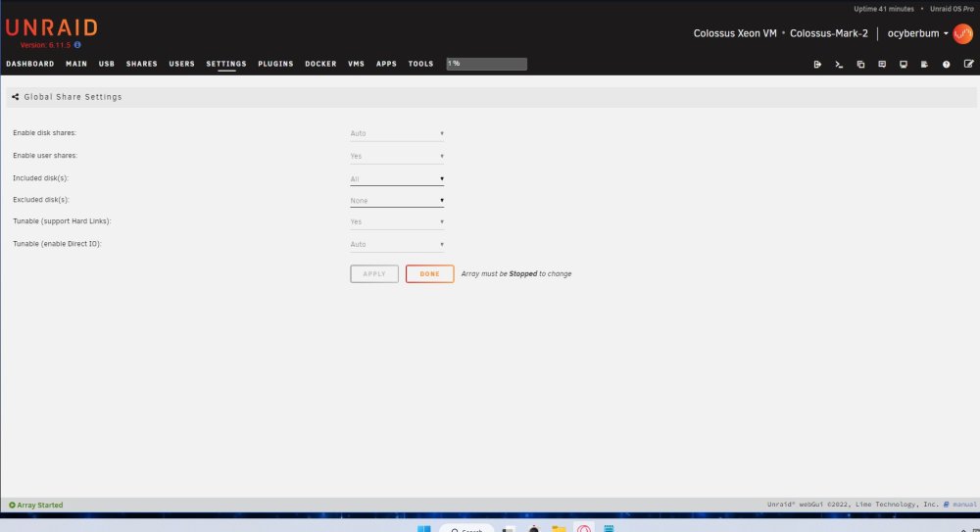The height and width of the screenshot is (532, 980).
Task: Open the Plugins tab
Action: click(x=275, y=64)
